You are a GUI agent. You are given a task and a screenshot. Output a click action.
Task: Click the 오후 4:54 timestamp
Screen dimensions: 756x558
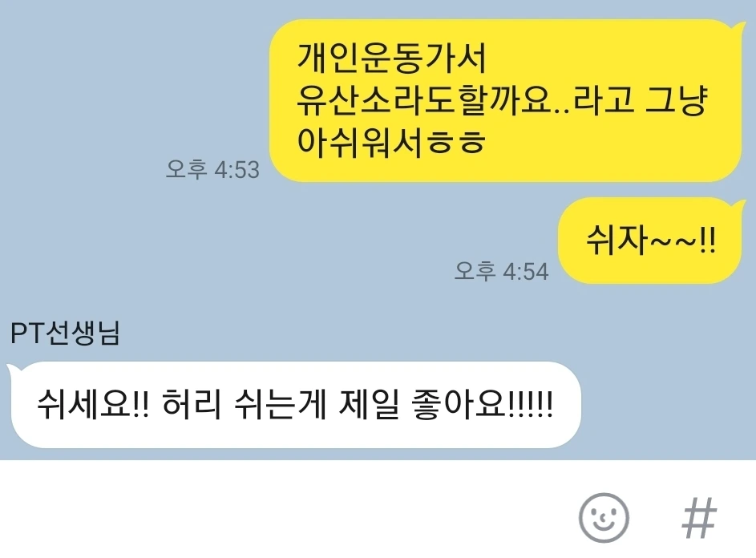pyautogui.click(x=501, y=271)
